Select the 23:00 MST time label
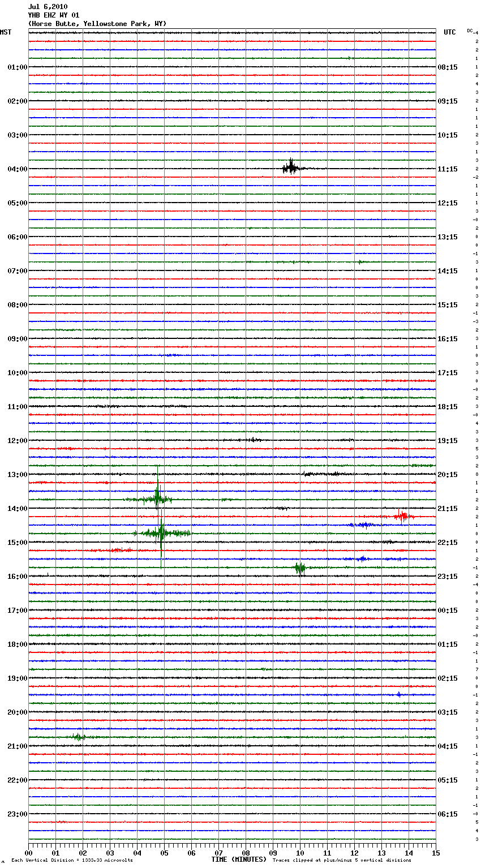Image resolution: width=481 pixels, height=868 pixels. pos(17,814)
